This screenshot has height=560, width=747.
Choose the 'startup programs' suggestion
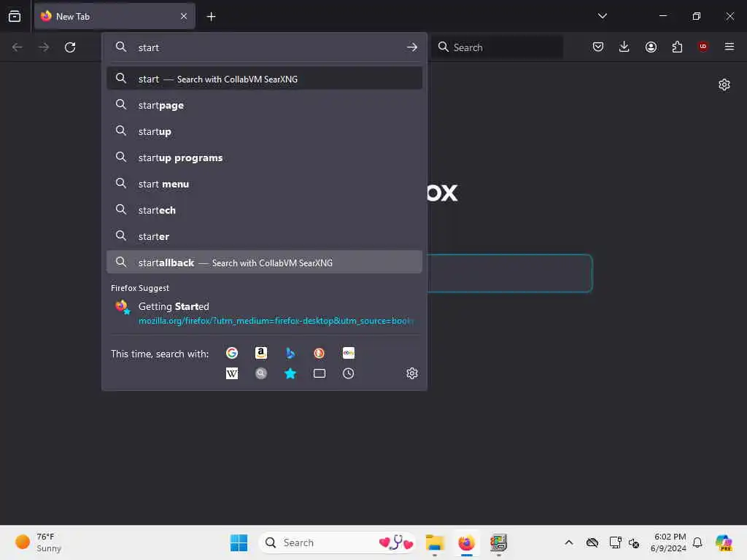[264, 157]
